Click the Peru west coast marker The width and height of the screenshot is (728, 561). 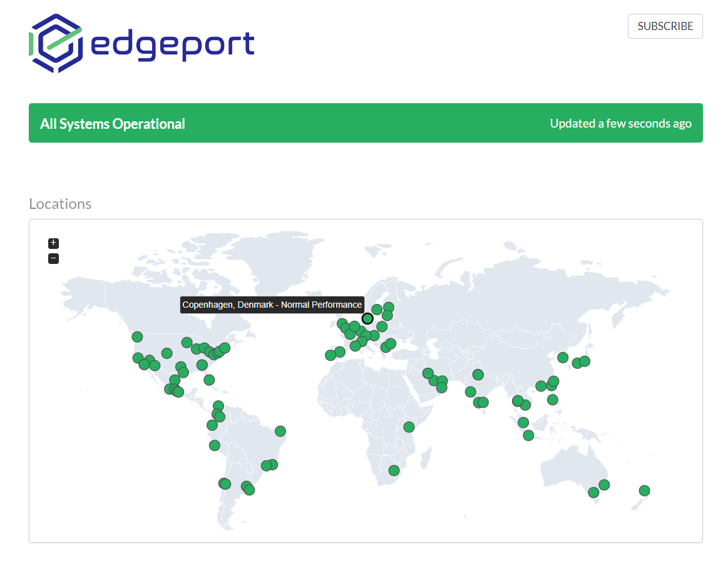[x=215, y=445]
